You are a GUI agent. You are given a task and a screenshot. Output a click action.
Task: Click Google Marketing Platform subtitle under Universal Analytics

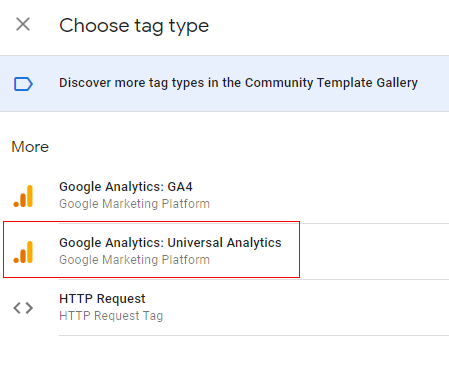tap(134, 260)
